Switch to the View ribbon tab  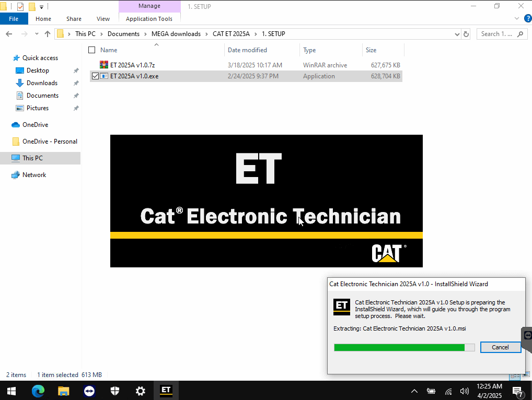(103, 19)
